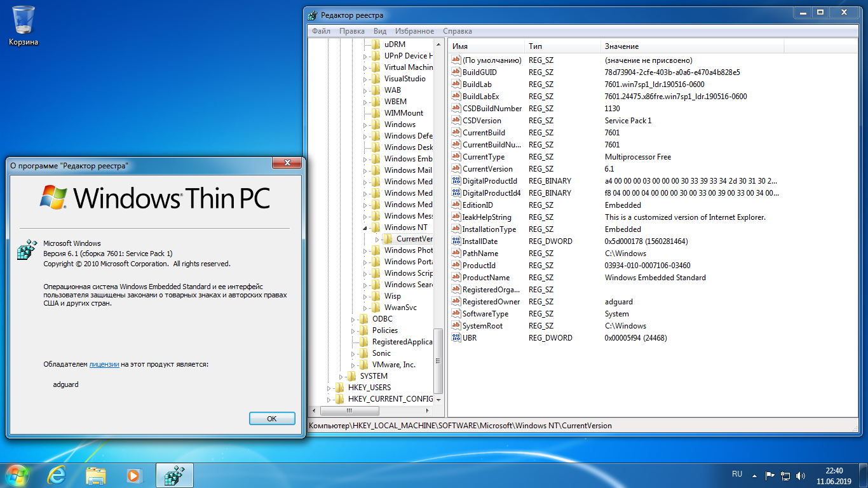Close the About Registry Editor dialog
The height and width of the screenshot is (488, 868).
click(287, 164)
